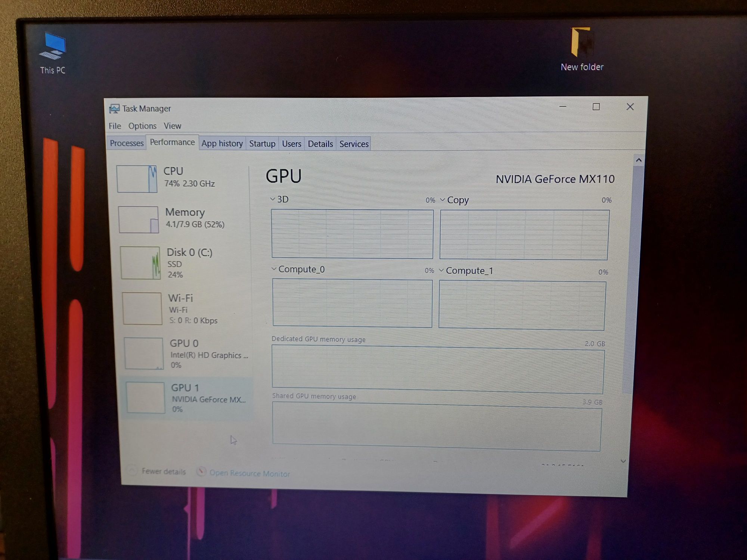Click the 3.9 GB shared memory label
Viewport: 747px width, 560px height.
(x=592, y=402)
